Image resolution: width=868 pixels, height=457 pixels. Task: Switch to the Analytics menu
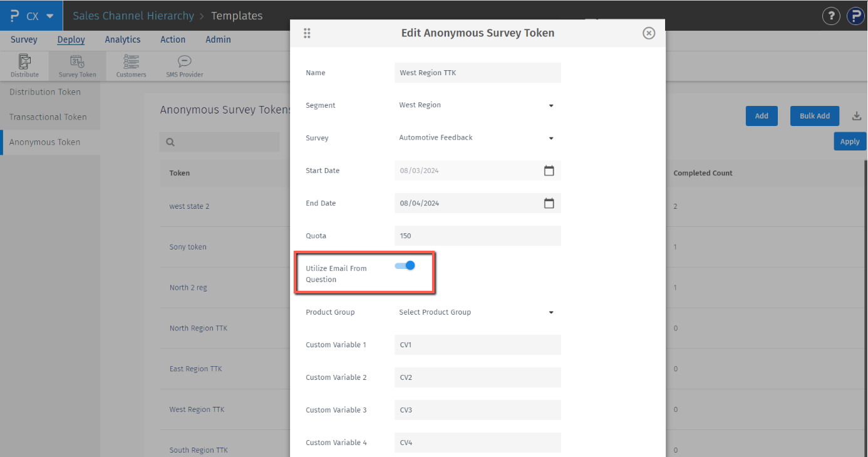[122, 39]
